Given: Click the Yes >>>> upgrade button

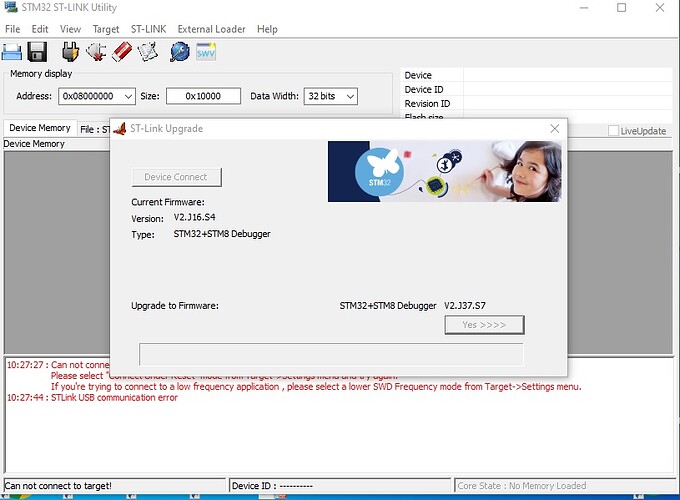Looking at the screenshot, I should [484, 325].
